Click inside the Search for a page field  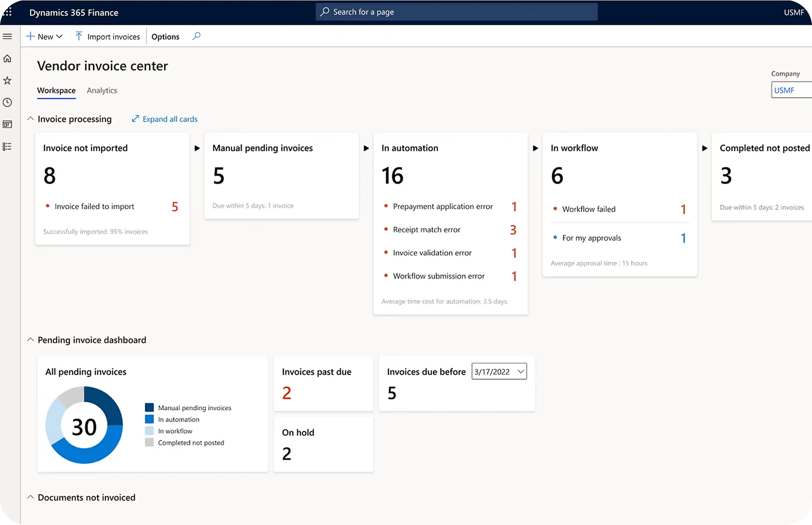456,12
